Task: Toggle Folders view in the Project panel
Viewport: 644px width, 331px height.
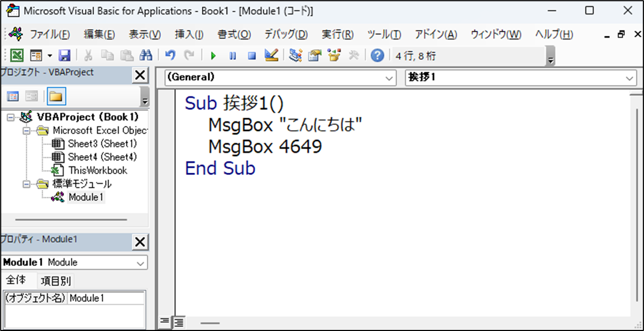Action: [55, 97]
